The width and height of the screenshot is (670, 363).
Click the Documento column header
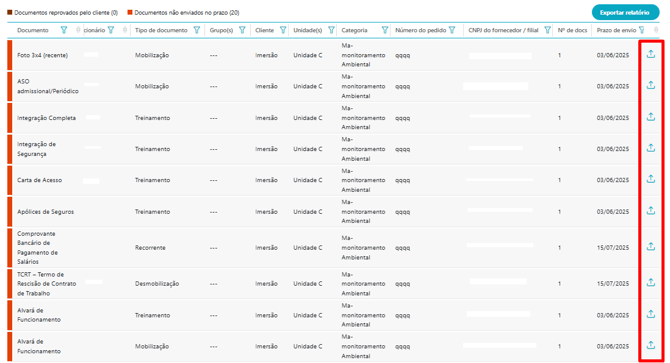coord(33,30)
